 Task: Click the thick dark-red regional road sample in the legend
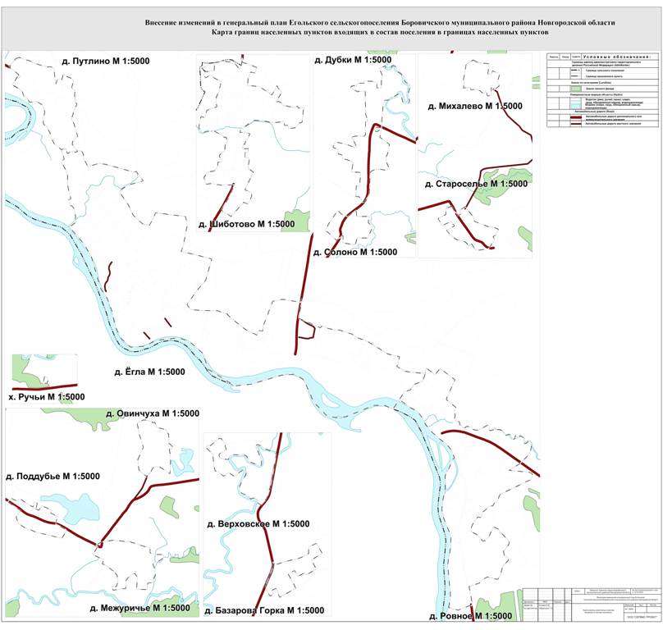click(x=575, y=117)
